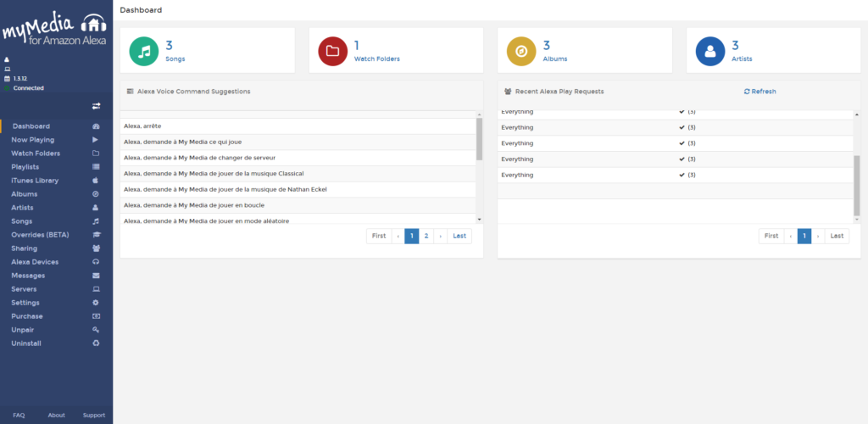Screen dimensions: 868x424
Task: Open the FAQ link
Action: click(19, 416)
